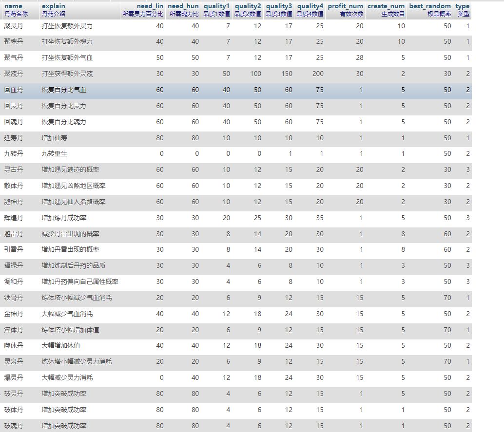Sort by the explain column header

click(53, 6)
